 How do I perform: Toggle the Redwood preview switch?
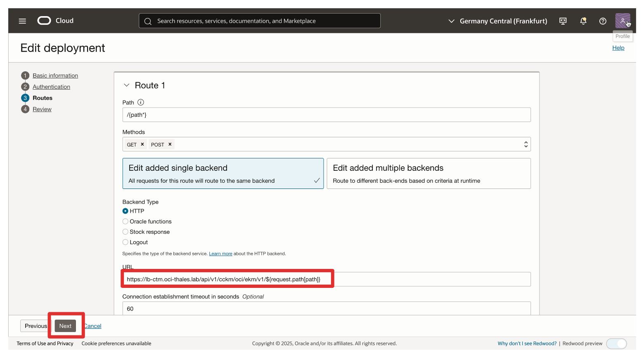[616, 344]
